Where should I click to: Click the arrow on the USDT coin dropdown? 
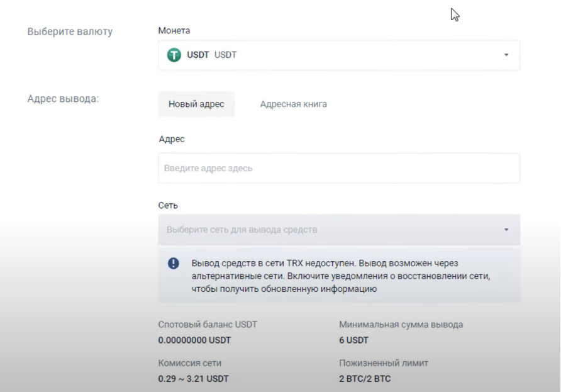click(x=506, y=55)
